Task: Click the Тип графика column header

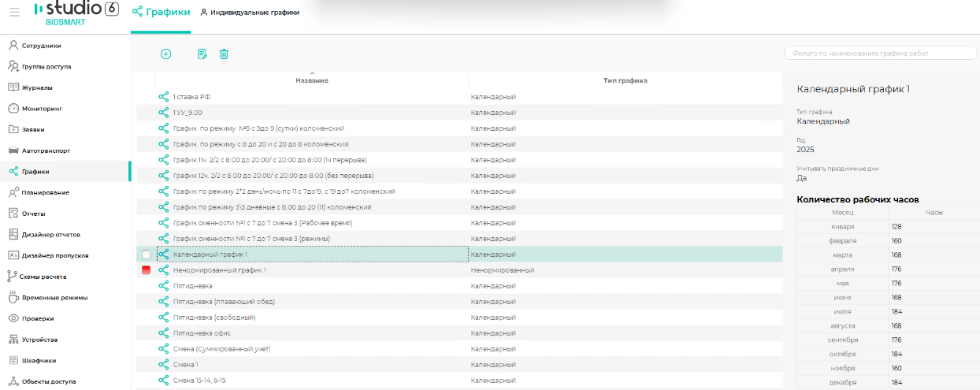Action: coord(625,80)
